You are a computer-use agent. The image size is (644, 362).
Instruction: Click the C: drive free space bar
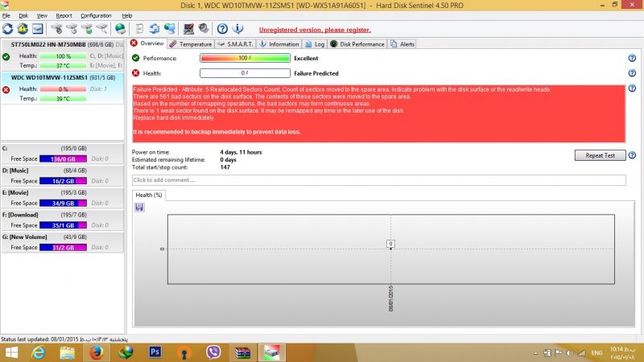tap(63, 158)
